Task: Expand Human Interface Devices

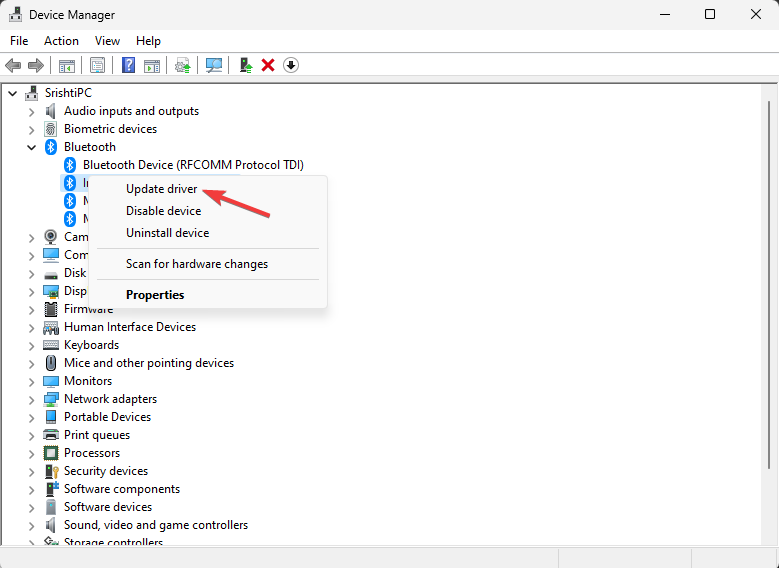Action: (x=32, y=328)
